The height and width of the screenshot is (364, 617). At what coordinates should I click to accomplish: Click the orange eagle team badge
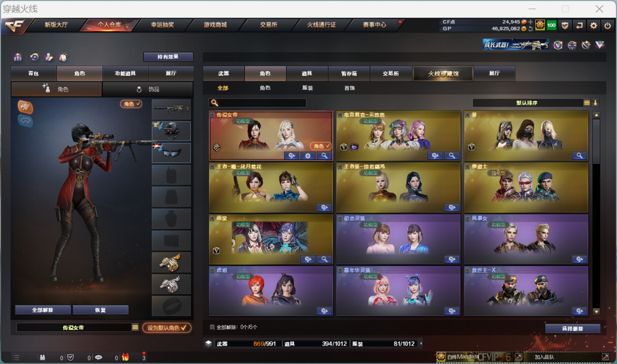click(25, 107)
